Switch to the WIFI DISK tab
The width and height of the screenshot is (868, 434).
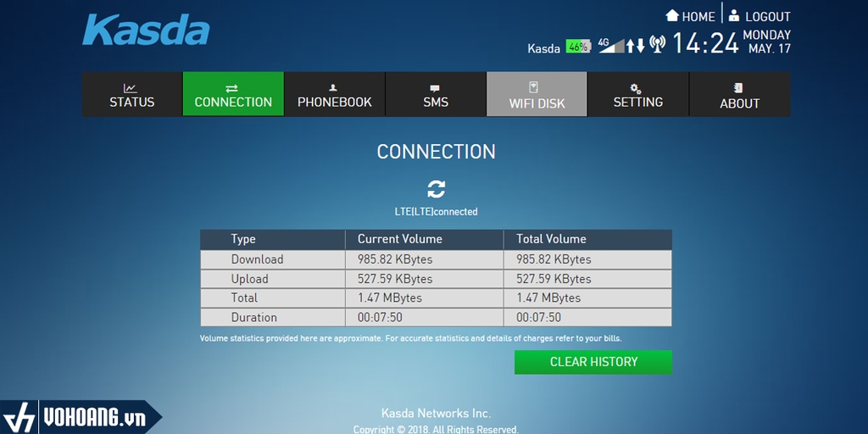[x=537, y=94]
